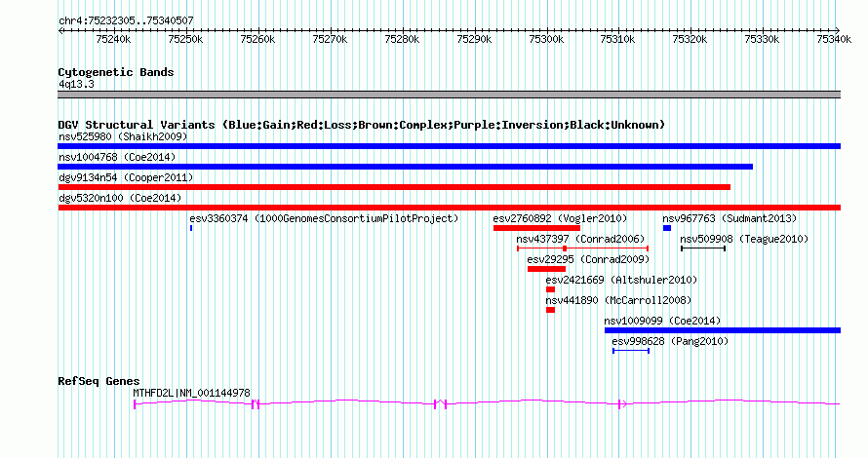Select the esv2760892 (Vogler2010) red bar
The width and height of the screenshot is (868, 458).
(x=537, y=228)
